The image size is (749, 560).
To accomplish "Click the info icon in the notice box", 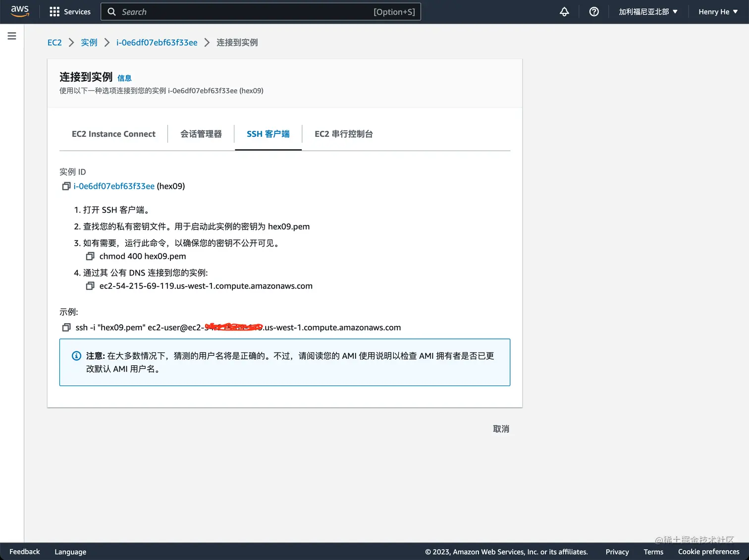I will 76,356.
